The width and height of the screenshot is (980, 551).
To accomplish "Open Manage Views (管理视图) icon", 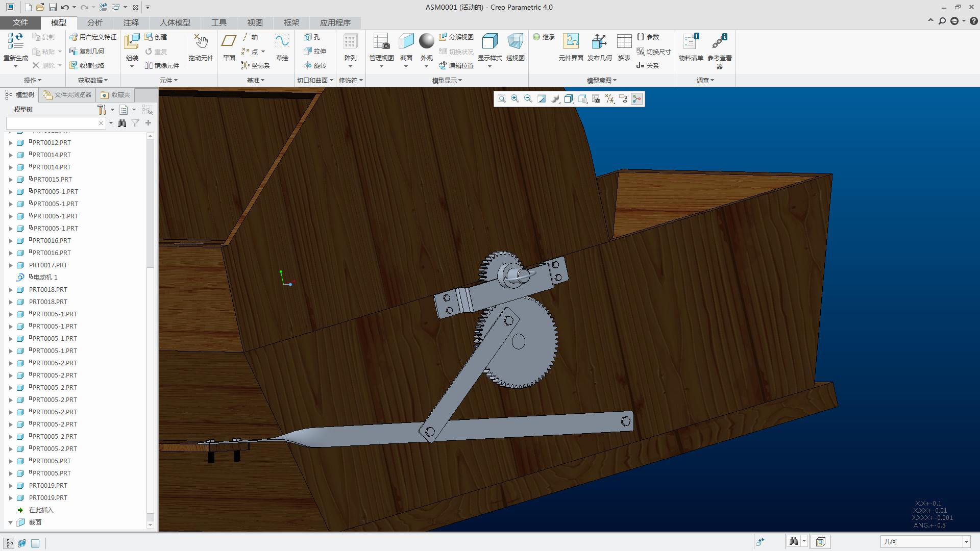I will point(381,41).
